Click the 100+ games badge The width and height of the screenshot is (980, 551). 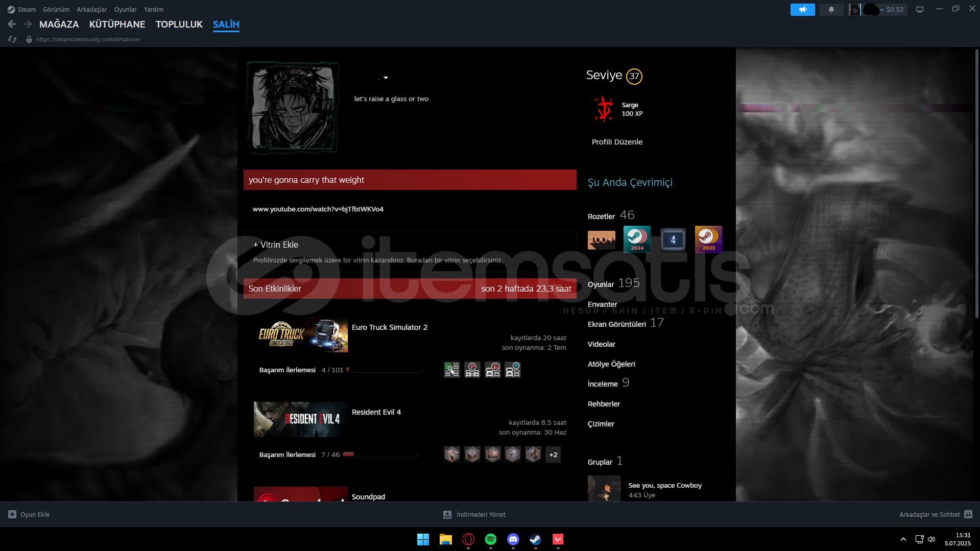602,239
